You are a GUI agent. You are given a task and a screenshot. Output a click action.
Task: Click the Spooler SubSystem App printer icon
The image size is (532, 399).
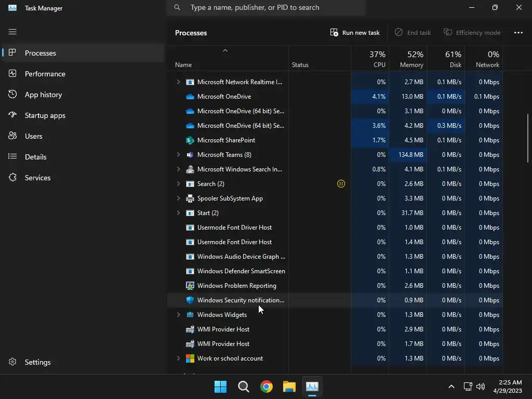point(190,198)
